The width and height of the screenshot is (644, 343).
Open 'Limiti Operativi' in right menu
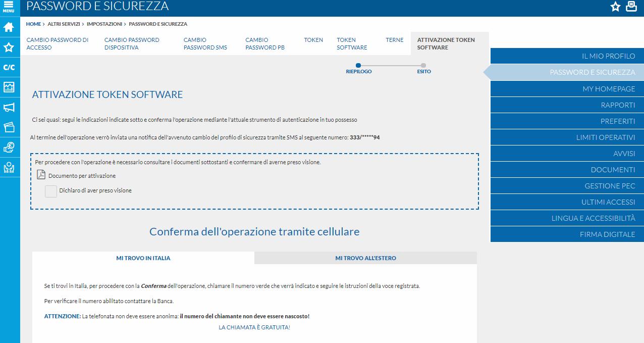click(x=605, y=137)
